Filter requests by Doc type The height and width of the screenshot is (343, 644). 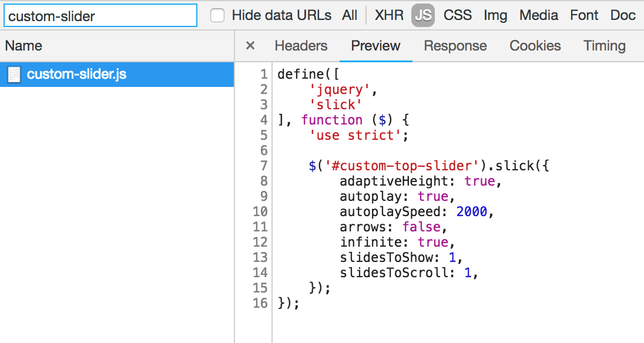[x=623, y=16]
